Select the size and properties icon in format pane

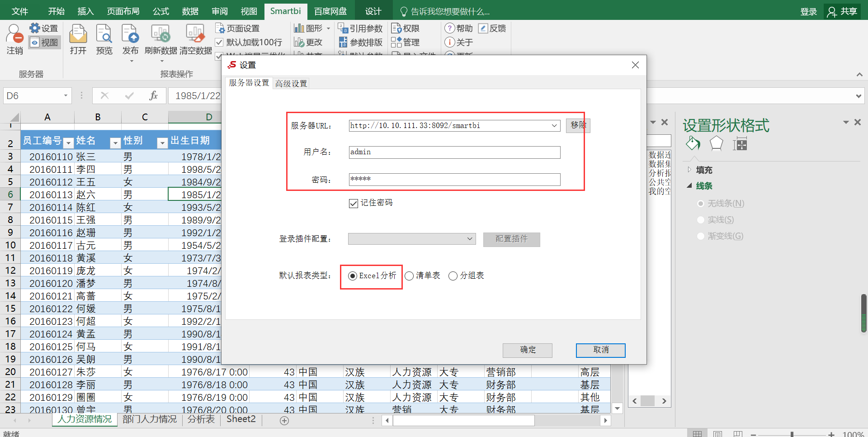tap(740, 144)
